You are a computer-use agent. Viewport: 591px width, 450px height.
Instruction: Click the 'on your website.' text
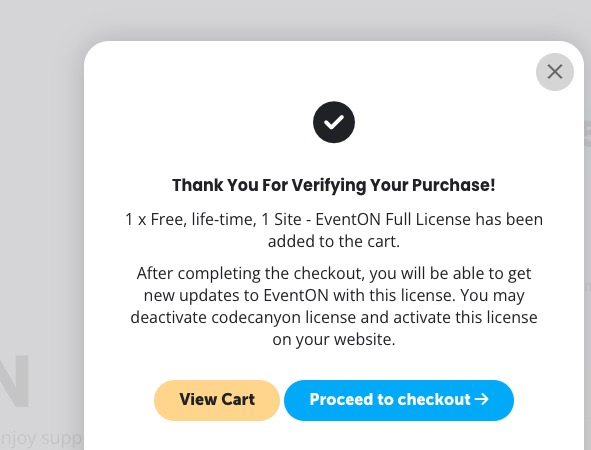pyautogui.click(x=334, y=339)
